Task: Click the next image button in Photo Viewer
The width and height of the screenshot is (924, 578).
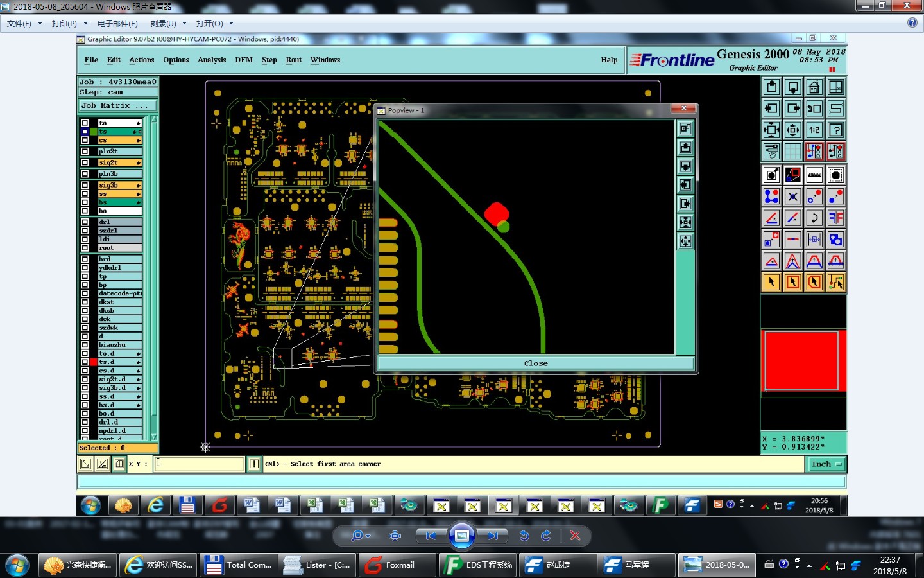Action: pyautogui.click(x=492, y=536)
